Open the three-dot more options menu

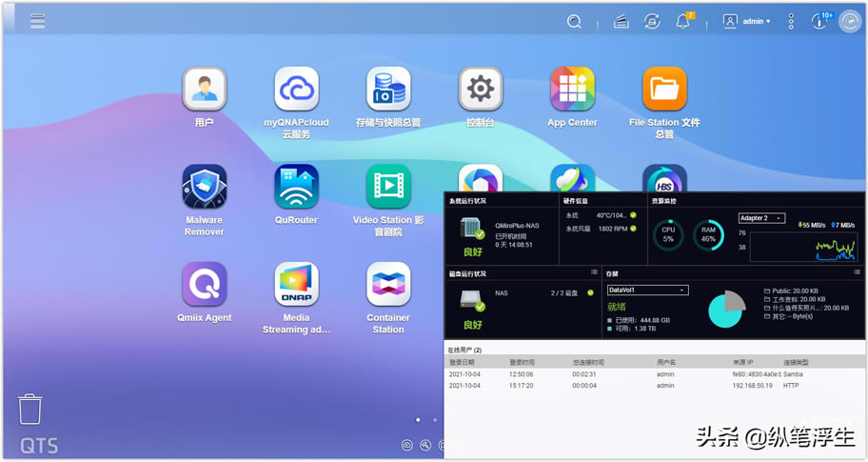click(791, 21)
